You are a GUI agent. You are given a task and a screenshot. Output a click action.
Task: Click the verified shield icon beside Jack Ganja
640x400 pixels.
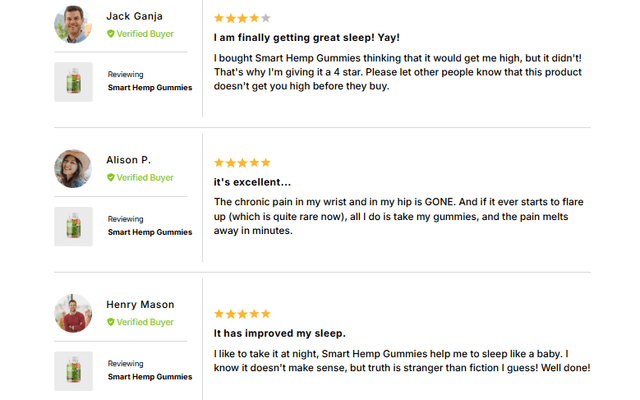111,33
